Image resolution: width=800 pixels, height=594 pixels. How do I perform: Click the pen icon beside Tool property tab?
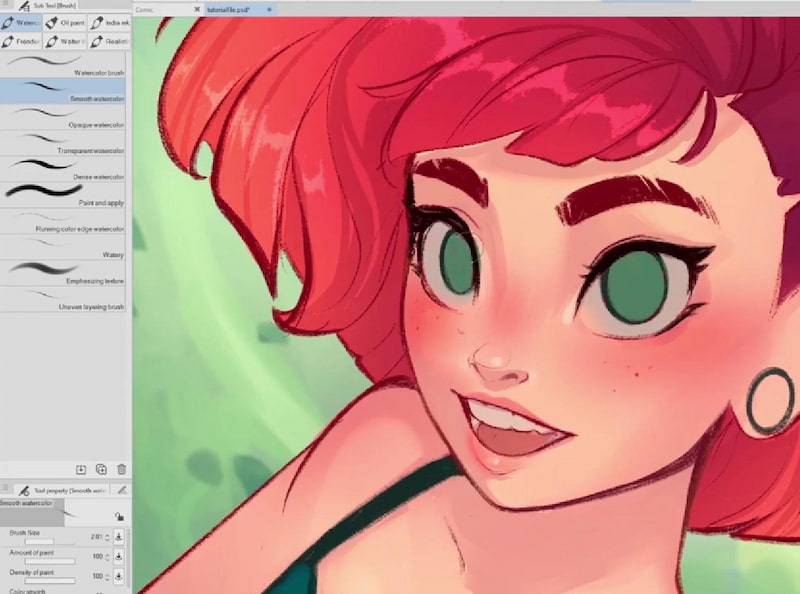coord(121,490)
